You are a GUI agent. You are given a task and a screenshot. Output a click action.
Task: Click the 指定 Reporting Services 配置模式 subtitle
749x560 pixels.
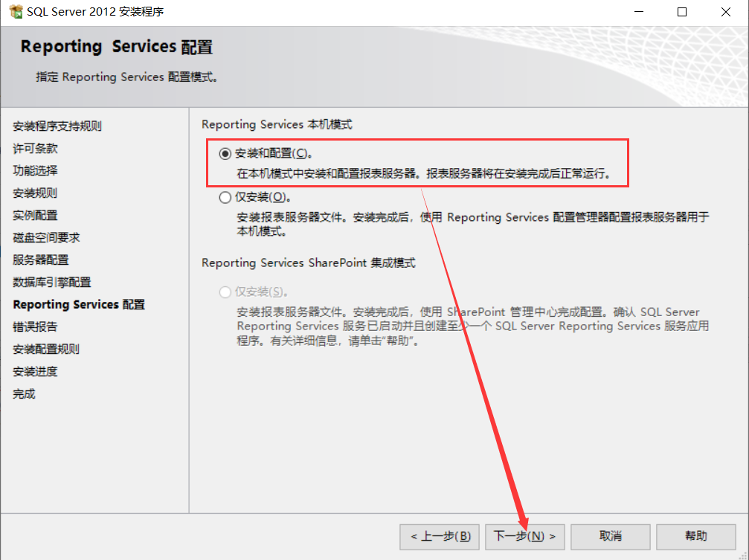[127, 77]
